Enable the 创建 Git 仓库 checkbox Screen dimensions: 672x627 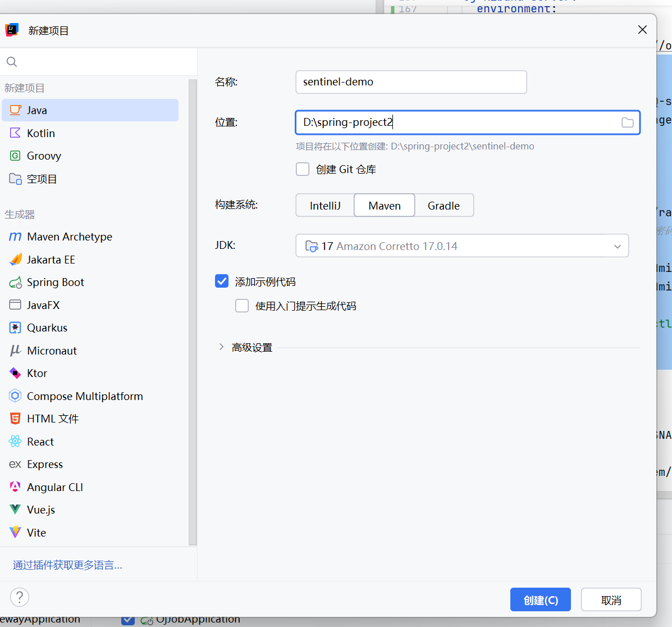pyautogui.click(x=303, y=170)
